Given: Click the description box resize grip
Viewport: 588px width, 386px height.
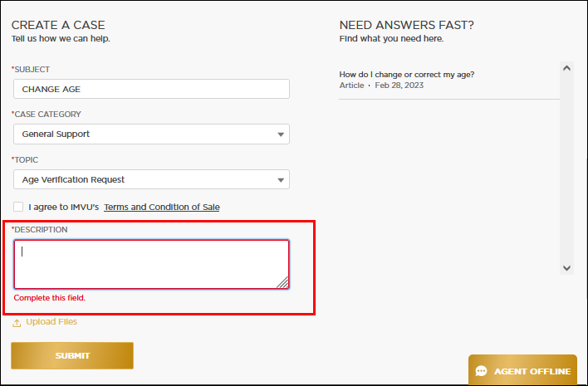Looking at the screenshot, I should click(x=282, y=282).
